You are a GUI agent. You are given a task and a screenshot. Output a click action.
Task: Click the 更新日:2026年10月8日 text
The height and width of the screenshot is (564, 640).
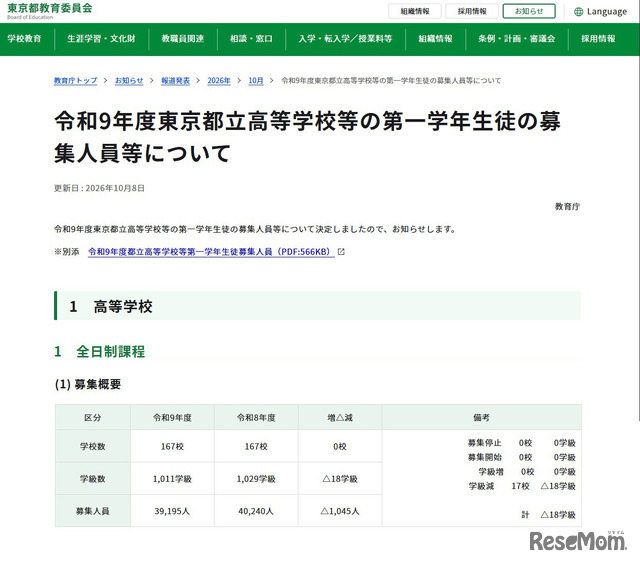click(x=99, y=188)
